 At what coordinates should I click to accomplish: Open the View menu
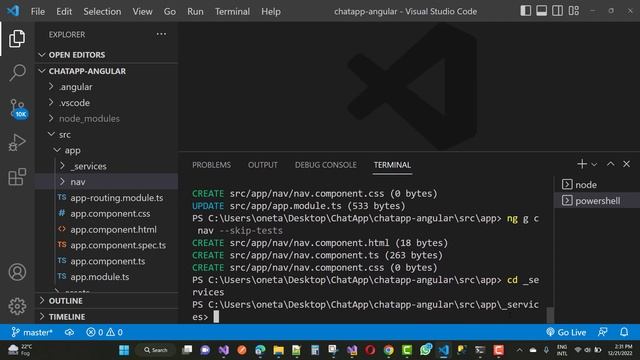(x=142, y=11)
